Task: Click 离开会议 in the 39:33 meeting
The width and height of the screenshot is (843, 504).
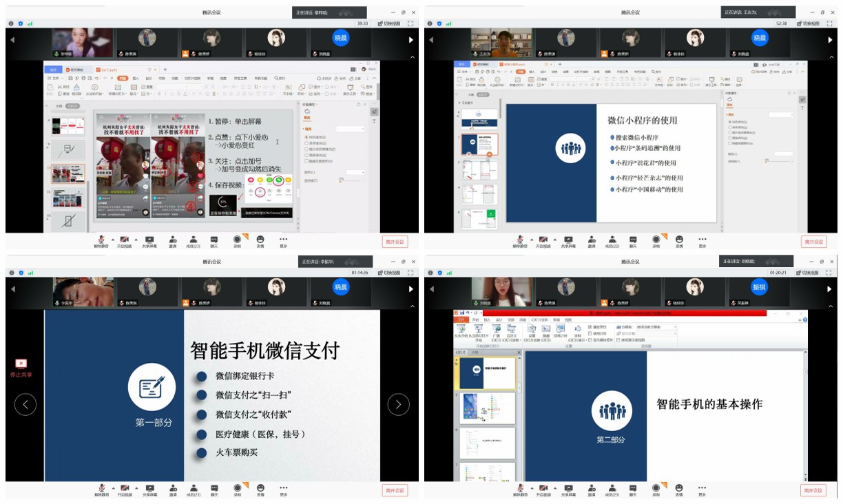Action: (395, 242)
